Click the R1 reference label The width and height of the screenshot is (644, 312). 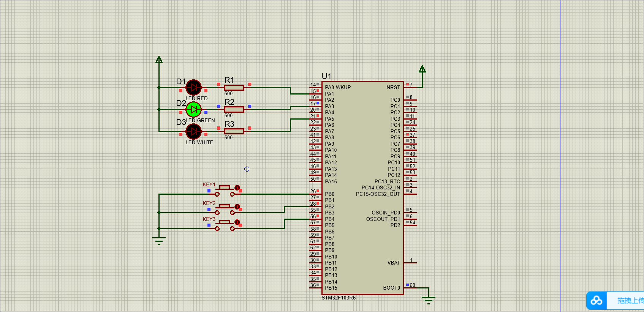[229, 80]
